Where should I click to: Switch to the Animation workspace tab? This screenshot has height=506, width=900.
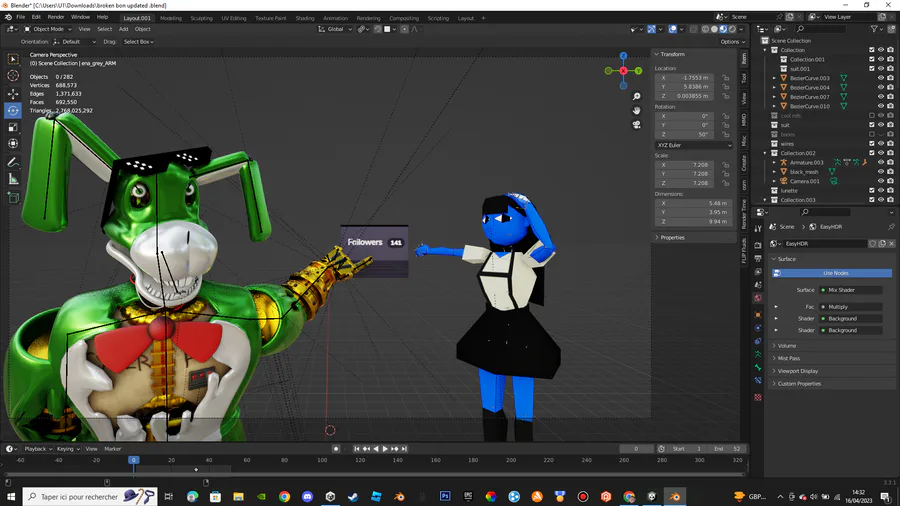click(x=335, y=18)
